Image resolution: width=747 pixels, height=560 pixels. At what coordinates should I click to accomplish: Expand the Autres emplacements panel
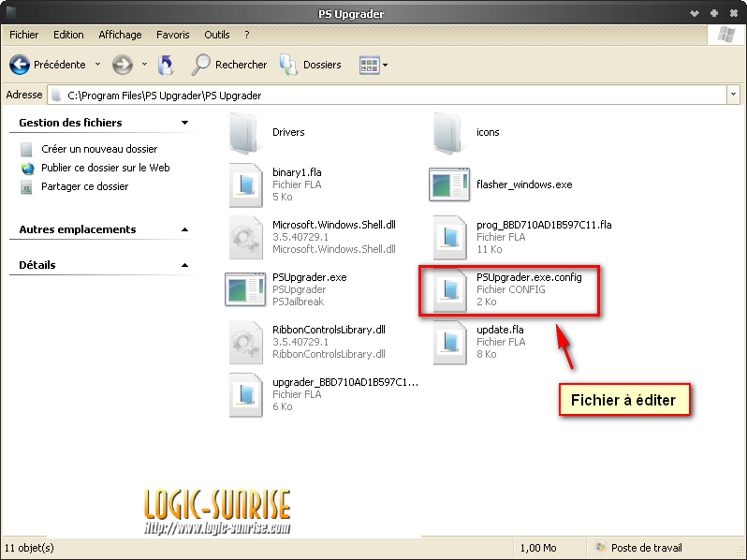tap(184, 229)
